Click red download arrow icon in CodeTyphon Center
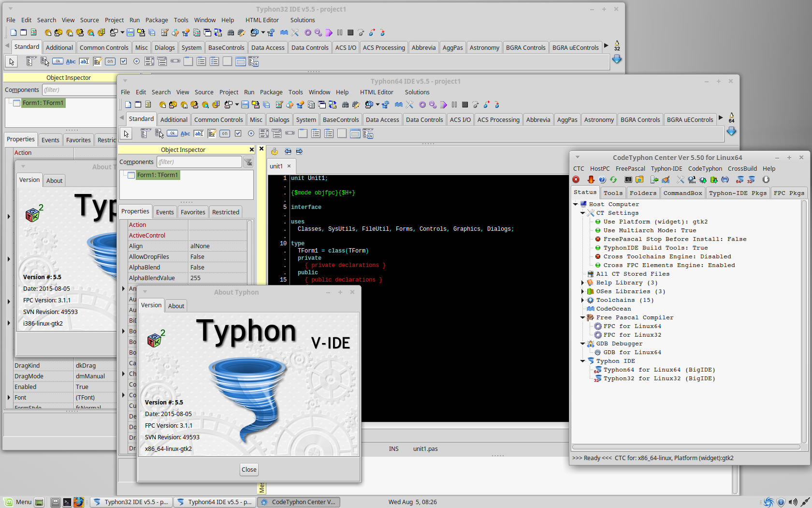 tap(591, 179)
